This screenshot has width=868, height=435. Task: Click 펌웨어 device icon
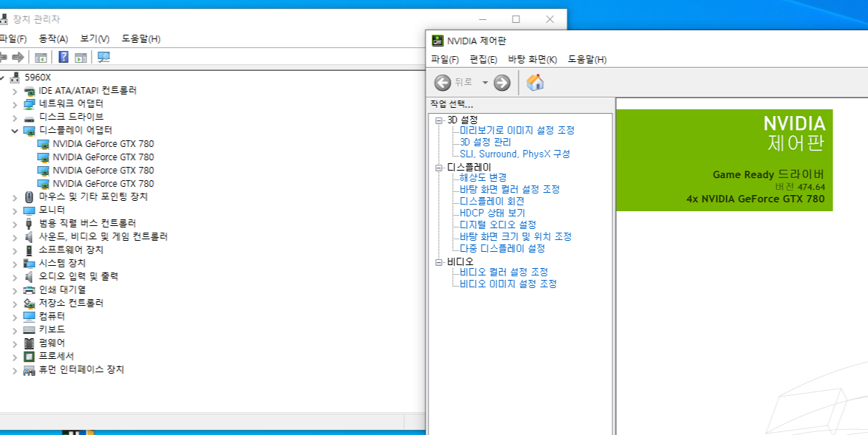click(x=30, y=343)
